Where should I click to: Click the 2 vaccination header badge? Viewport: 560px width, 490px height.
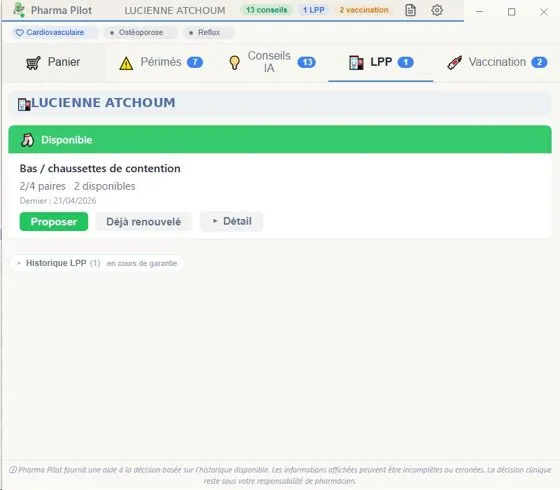coord(364,10)
